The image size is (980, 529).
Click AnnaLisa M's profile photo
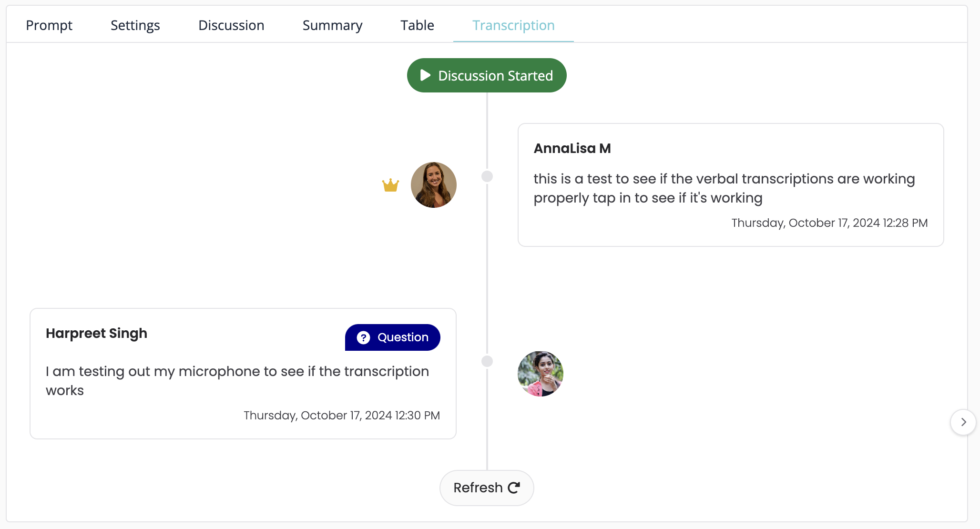coord(433,185)
